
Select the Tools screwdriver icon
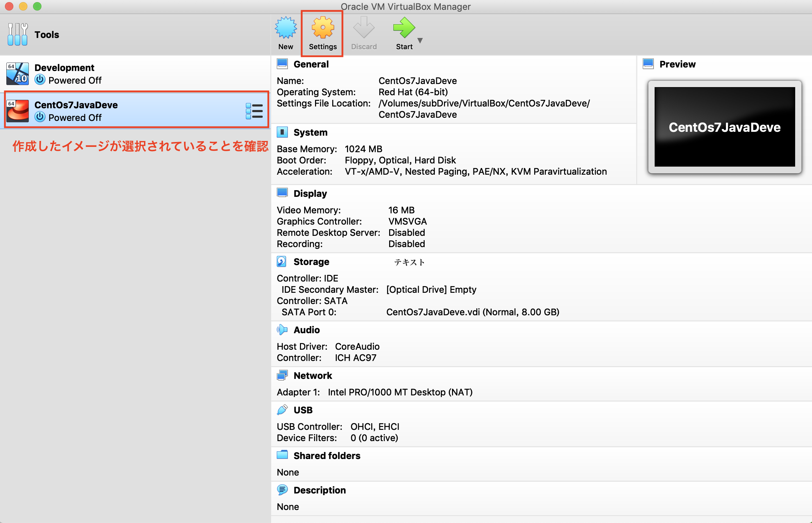pyautogui.click(x=18, y=34)
